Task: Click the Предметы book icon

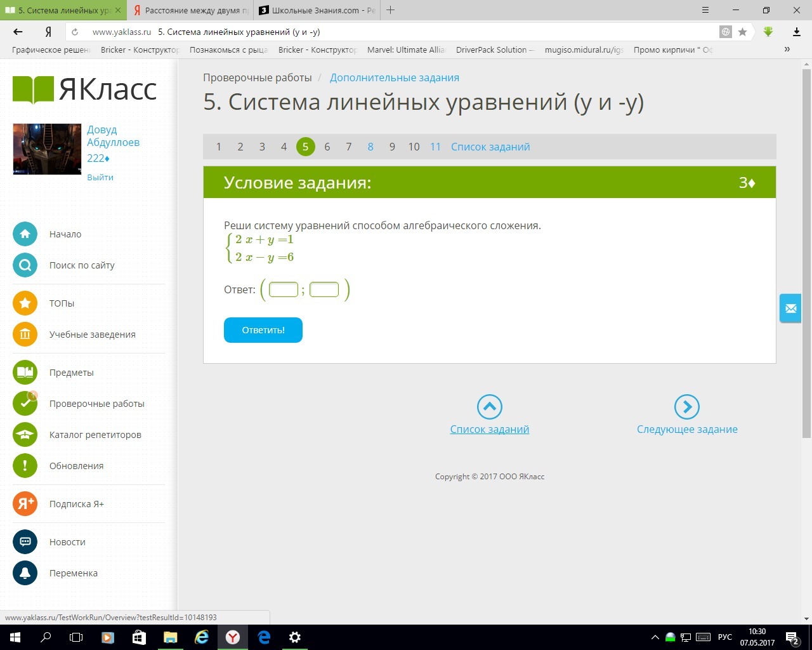Action: pos(25,373)
